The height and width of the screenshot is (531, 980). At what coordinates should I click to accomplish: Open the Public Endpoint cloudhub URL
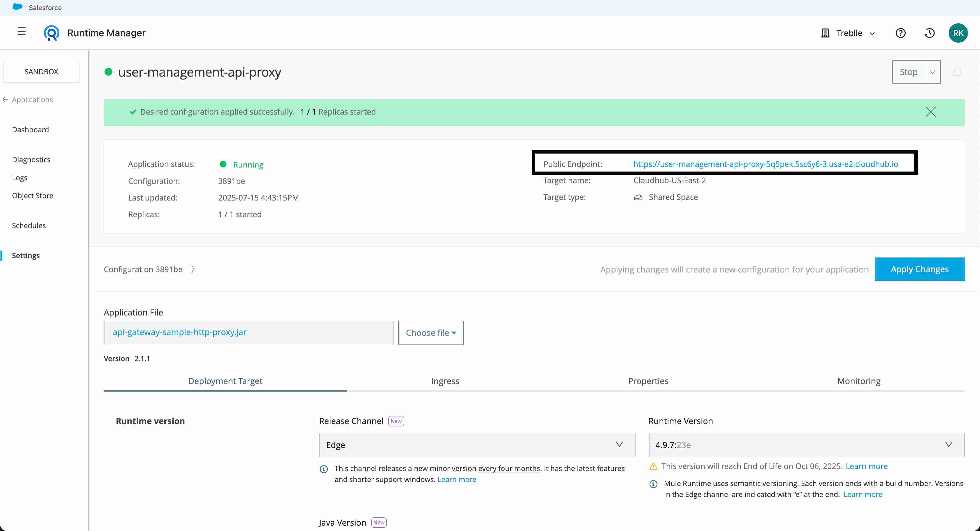765,164
